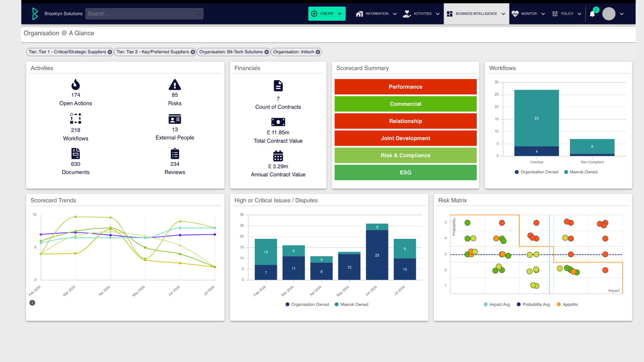Click the Open Actions flame icon
The width and height of the screenshot is (644, 362).
pyautogui.click(x=75, y=85)
